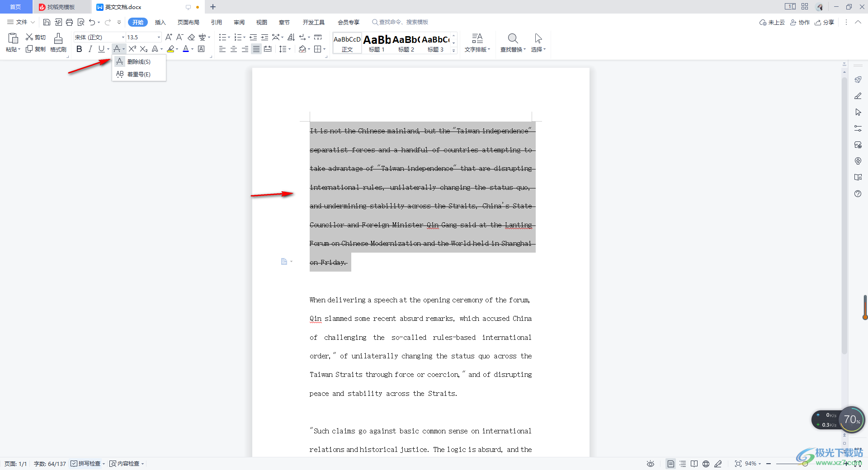Toggle justified alignment
The image size is (868, 470).
pyautogui.click(x=256, y=49)
